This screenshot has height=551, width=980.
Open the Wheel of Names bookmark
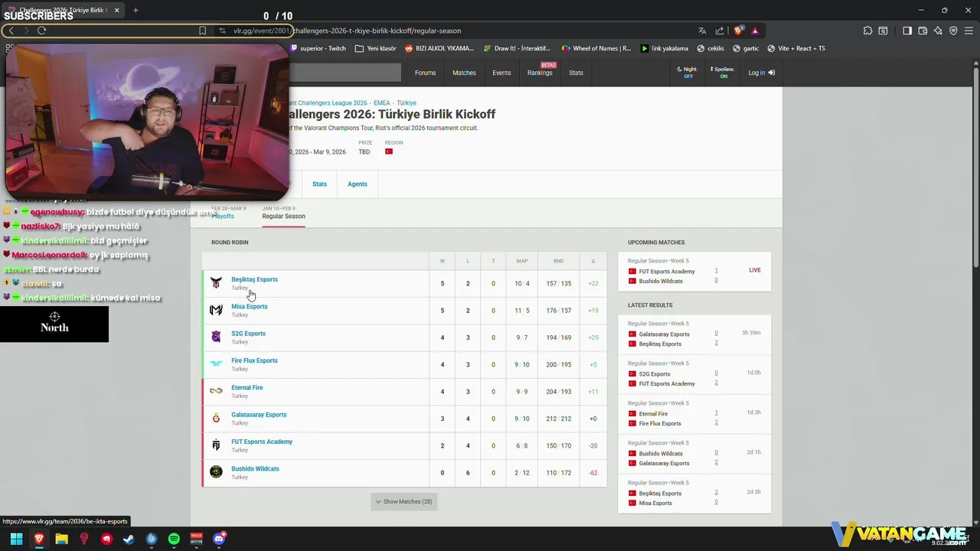tap(596, 48)
